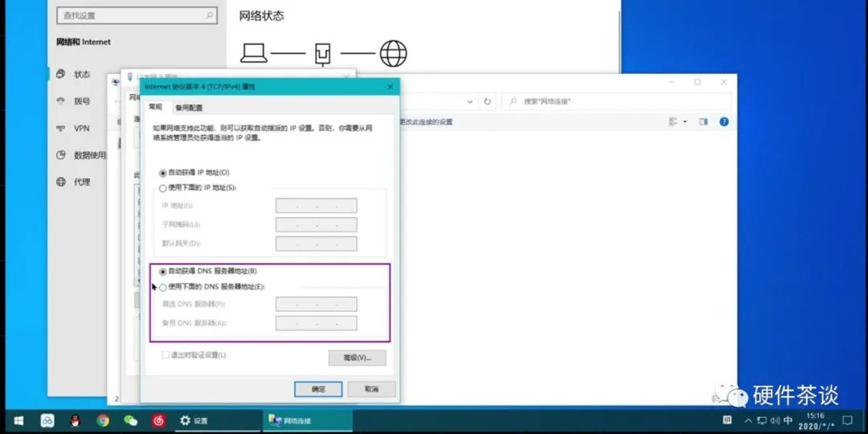The image size is (868, 434).
Task: Toggle the 中 input method indicator
Action: coord(788,420)
